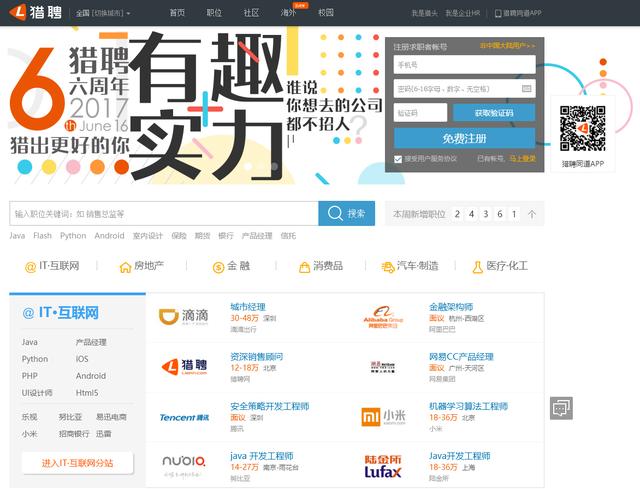This screenshot has height=489, width=640.
Task: Click the Android hot keyword under search
Action: tap(109, 236)
